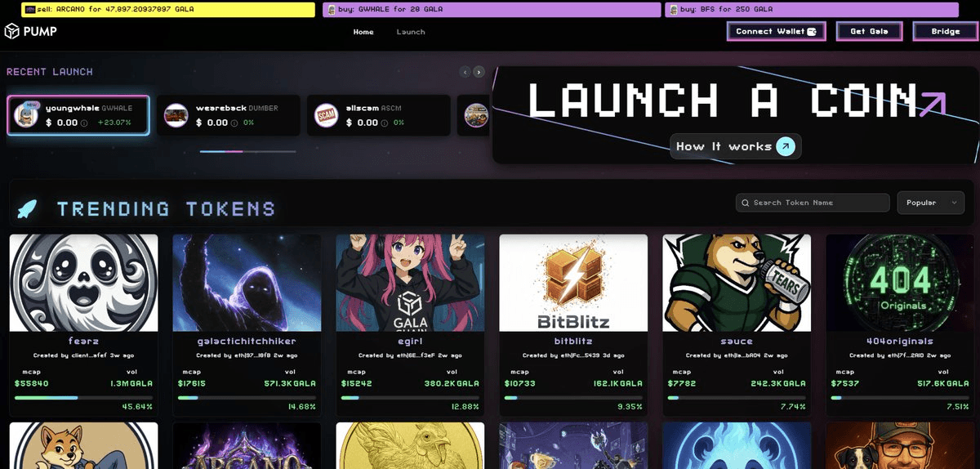Click the allscam SCAM avatar

point(326,115)
